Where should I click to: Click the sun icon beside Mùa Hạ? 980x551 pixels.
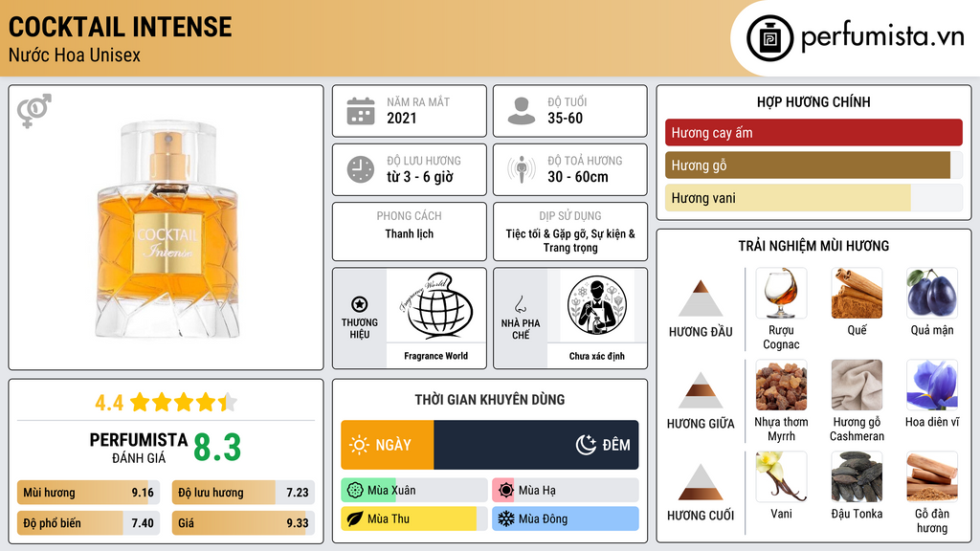click(x=506, y=491)
